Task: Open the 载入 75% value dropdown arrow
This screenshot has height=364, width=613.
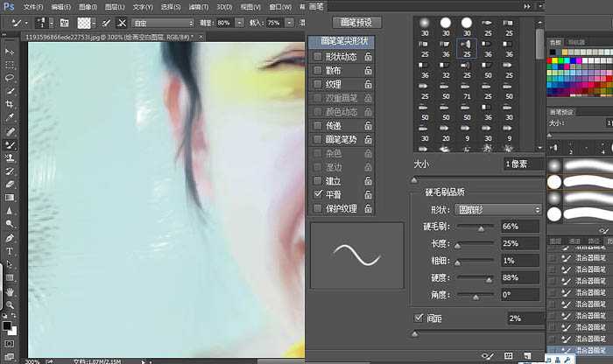Action: click(289, 23)
